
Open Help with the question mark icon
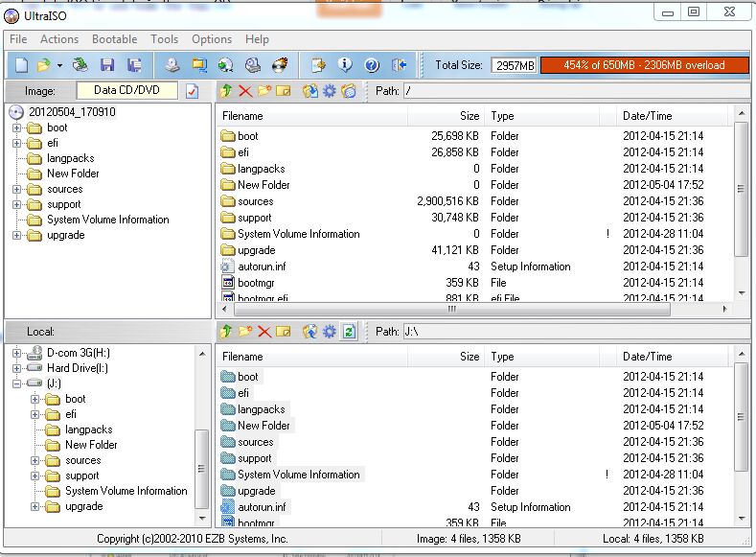372,65
